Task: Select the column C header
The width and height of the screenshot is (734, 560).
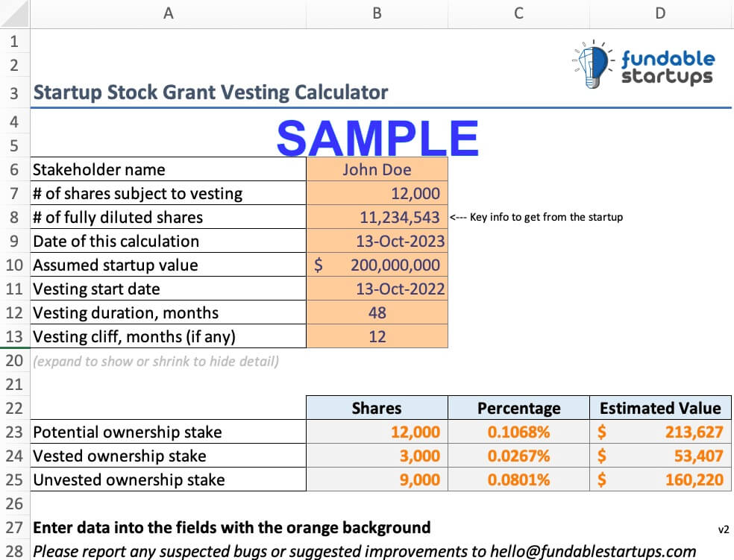Action: [x=518, y=12]
